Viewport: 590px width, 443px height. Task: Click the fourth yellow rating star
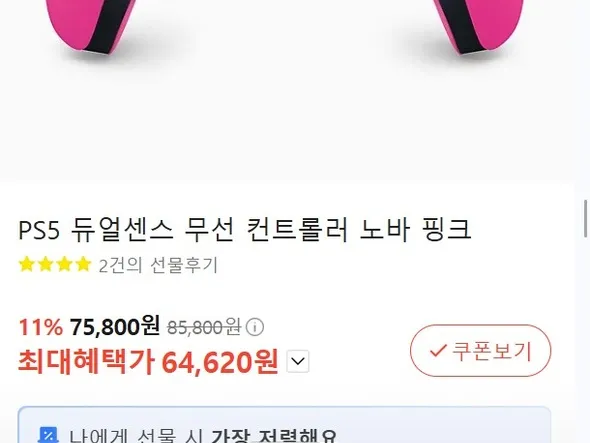83,264
